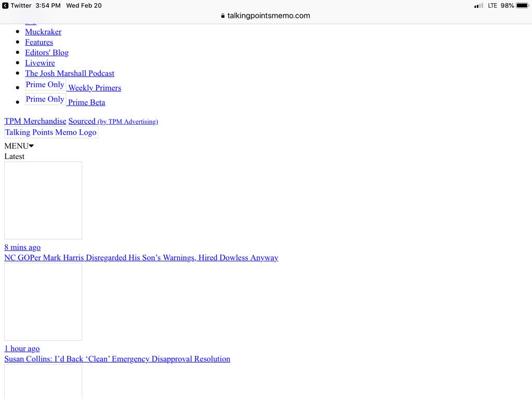Open the Weekly Primers link

tap(95, 88)
